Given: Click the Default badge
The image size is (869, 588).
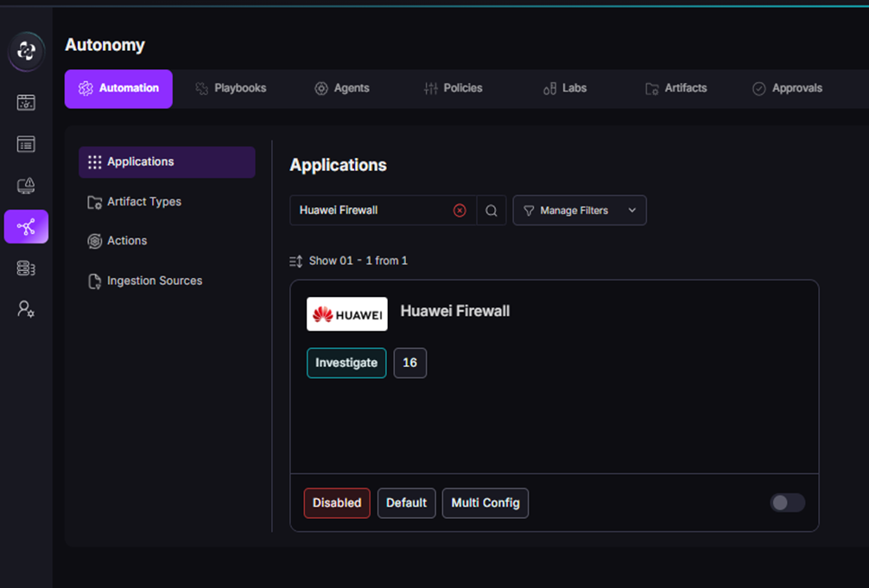Looking at the screenshot, I should click(406, 503).
